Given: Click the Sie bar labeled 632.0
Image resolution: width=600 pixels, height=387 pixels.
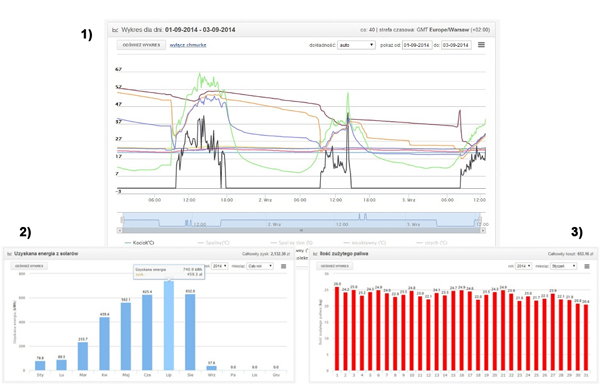Looking at the screenshot, I should pyautogui.click(x=190, y=332).
